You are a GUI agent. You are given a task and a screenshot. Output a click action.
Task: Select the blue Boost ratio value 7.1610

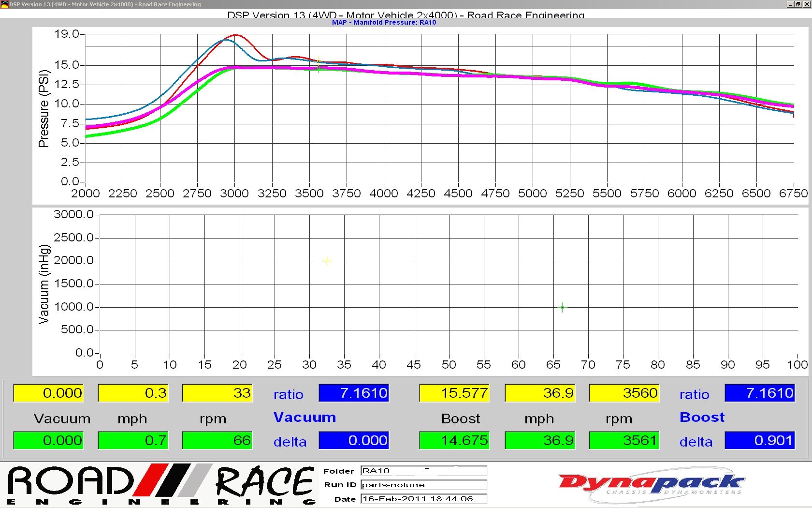[760, 393]
